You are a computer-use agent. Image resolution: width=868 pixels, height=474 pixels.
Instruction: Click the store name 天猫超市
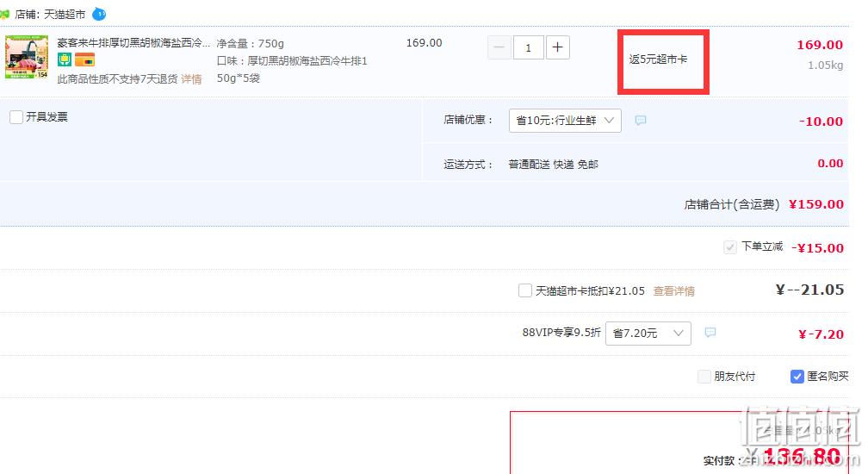pyautogui.click(x=65, y=15)
